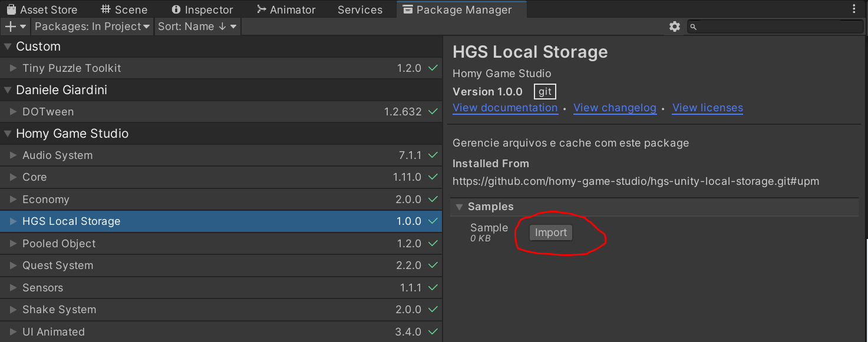Collapse the Samples section
Image resolution: width=868 pixels, height=342 pixels.
[460, 207]
